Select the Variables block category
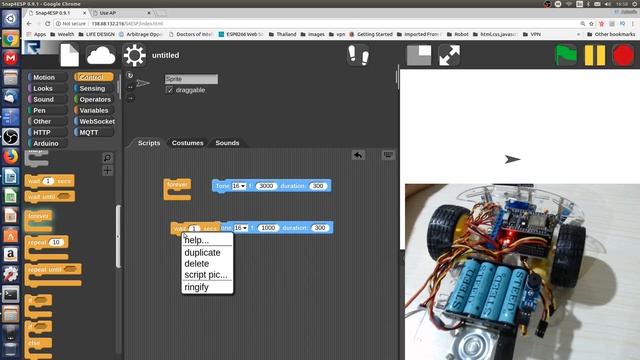This screenshot has width=640, height=360. point(93,110)
